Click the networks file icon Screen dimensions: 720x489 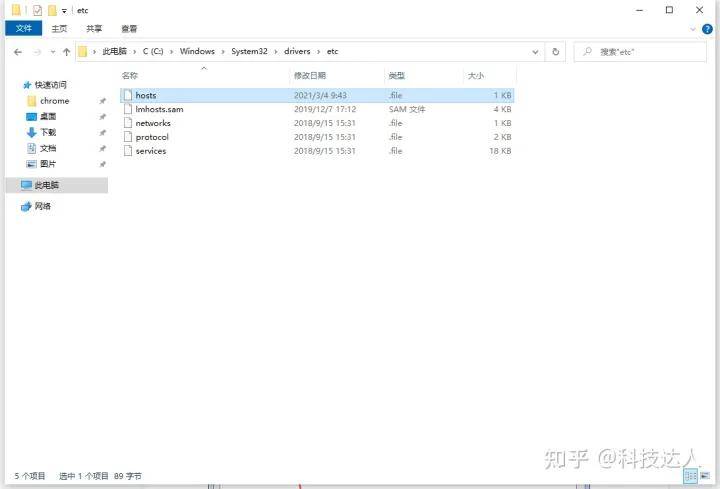[x=128, y=123]
